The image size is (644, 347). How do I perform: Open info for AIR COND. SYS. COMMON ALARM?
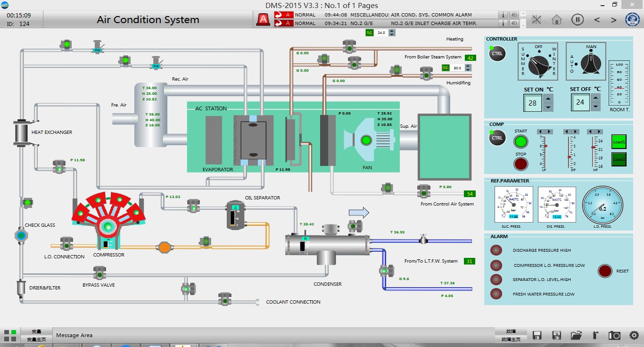504,15
